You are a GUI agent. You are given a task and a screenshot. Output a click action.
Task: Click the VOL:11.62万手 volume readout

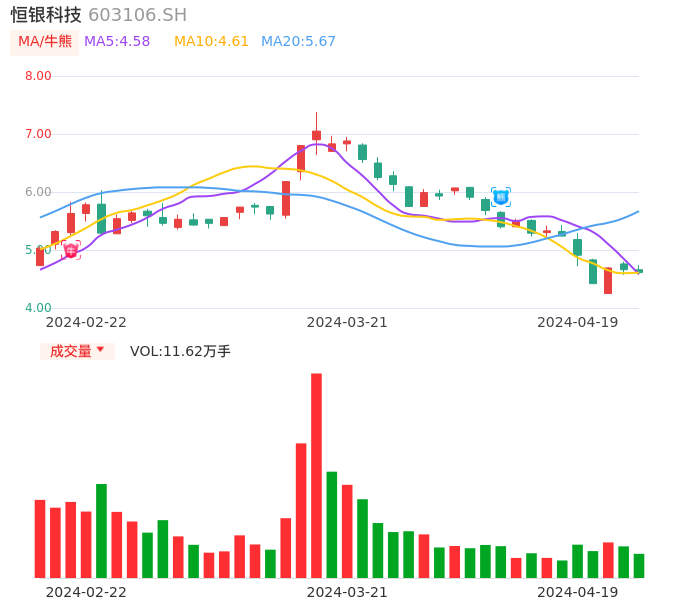tap(180, 351)
